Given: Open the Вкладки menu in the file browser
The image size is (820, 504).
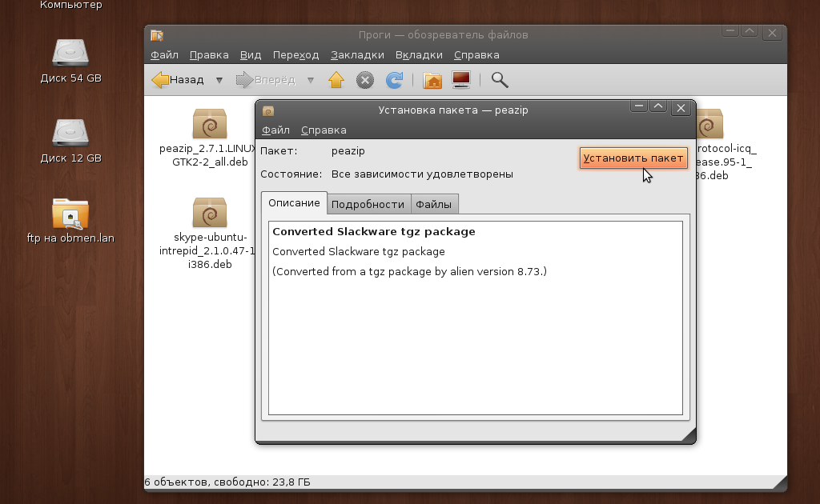Looking at the screenshot, I should tap(417, 54).
